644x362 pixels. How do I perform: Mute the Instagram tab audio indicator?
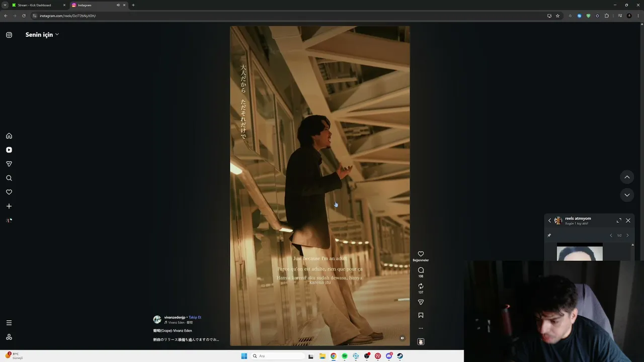pyautogui.click(x=118, y=5)
